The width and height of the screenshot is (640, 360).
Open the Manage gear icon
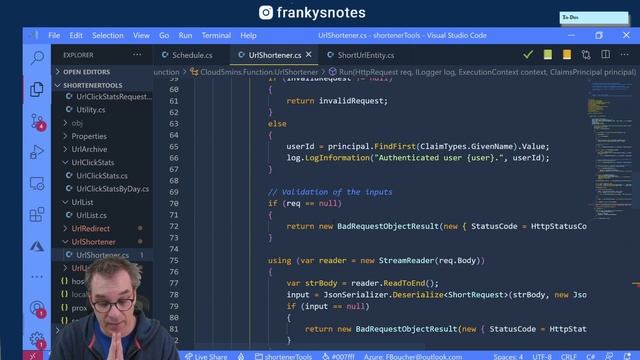coord(37,340)
